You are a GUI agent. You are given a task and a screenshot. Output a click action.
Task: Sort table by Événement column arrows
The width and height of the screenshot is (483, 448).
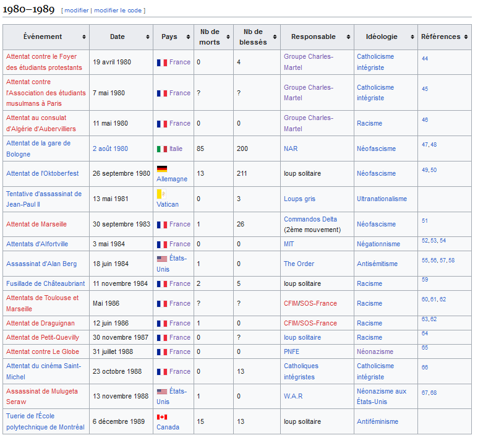click(x=83, y=37)
